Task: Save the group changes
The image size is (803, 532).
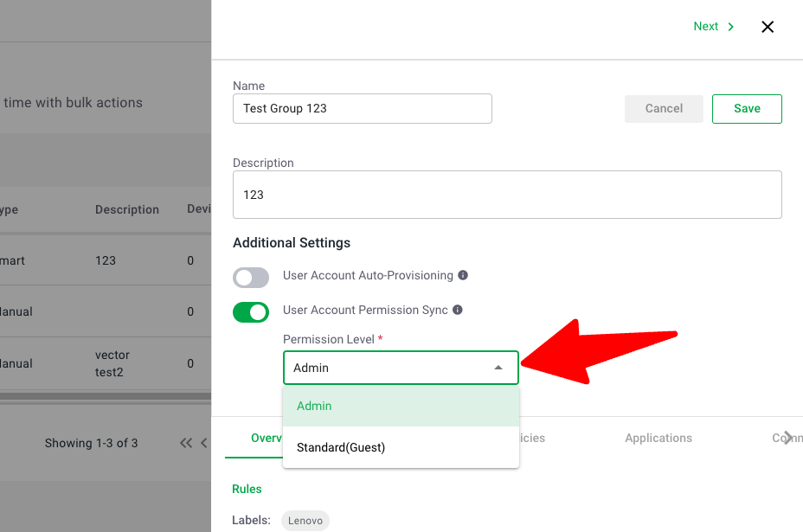Action: click(746, 108)
